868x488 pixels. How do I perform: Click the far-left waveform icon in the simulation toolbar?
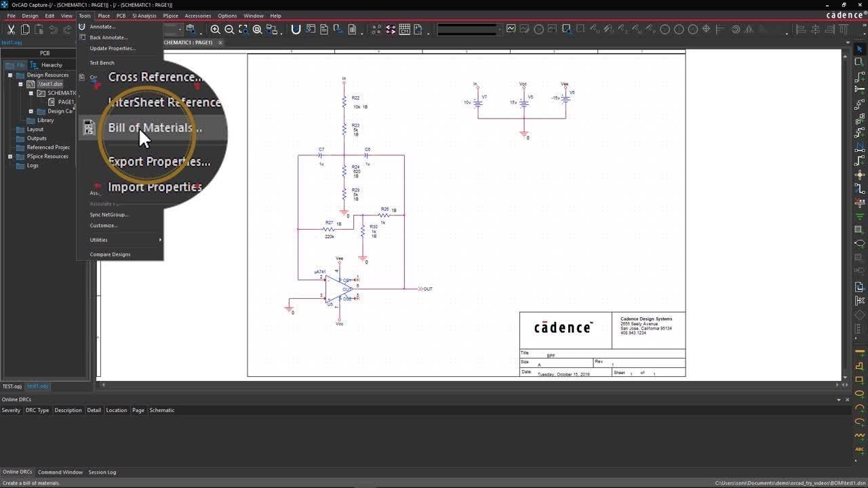(x=511, y=29)
